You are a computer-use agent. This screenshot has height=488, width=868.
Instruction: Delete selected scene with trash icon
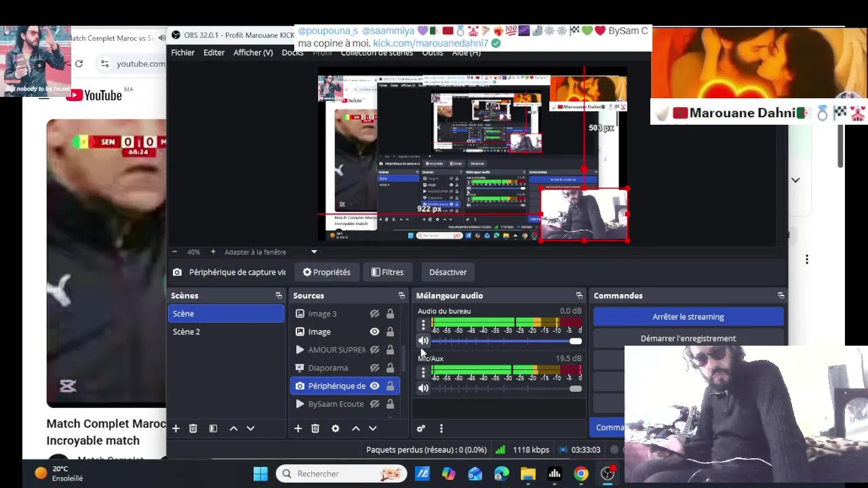193,428
